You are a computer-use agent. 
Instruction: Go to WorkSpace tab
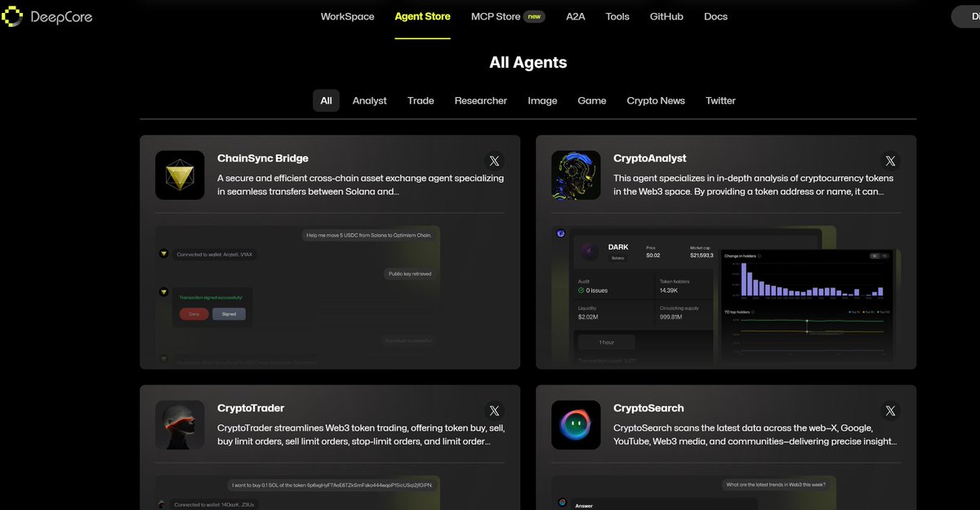pos(347,16)
